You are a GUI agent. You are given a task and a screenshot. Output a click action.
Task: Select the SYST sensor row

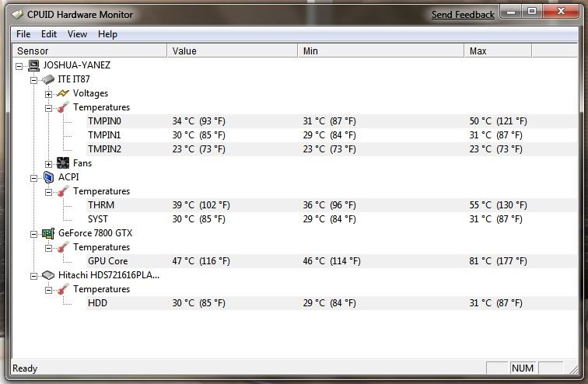tap(331, 218)
